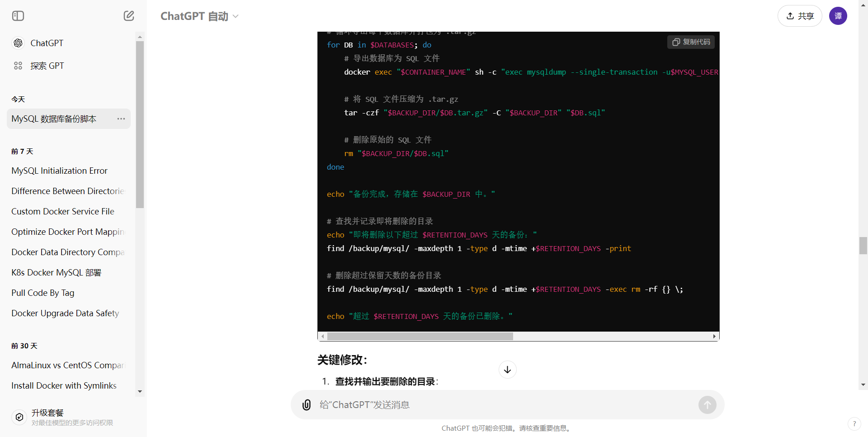Click the 前 30 天 section label
The image size is (868, 437).
pyautogui.click(x=24, y=346)
